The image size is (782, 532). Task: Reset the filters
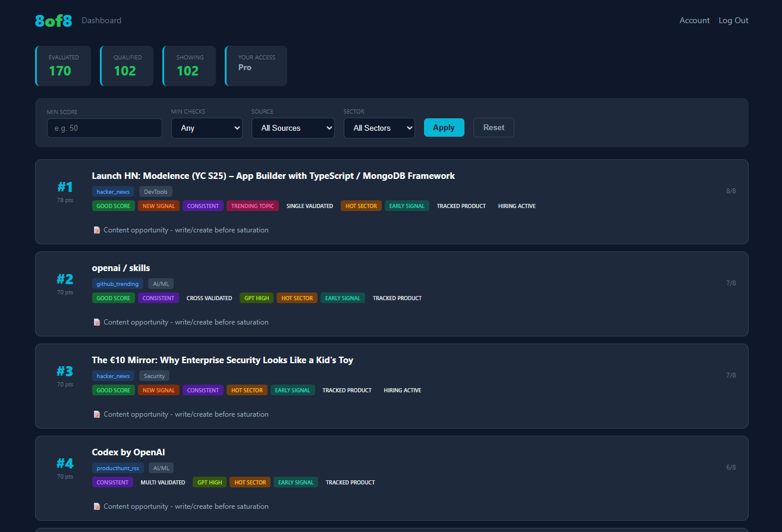[x=493, y=127]
